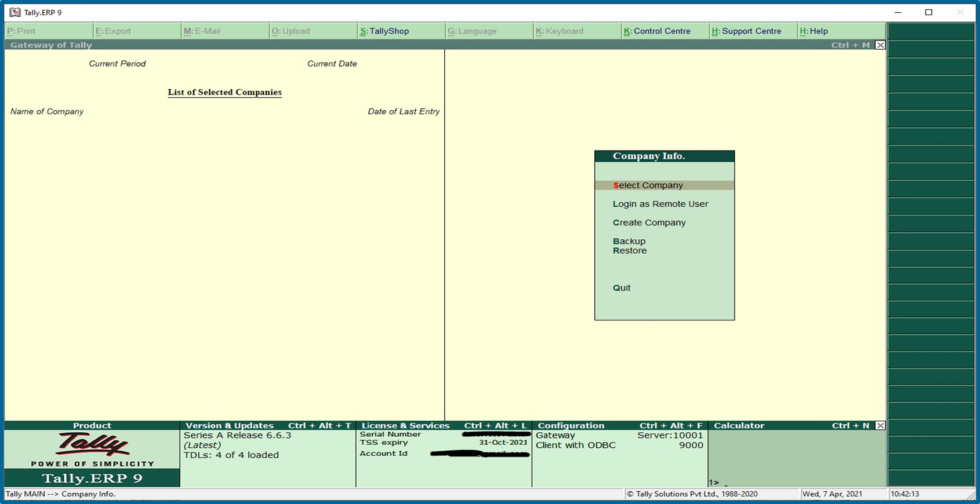The image size is (980, 504).
Task: Click the Gateway Server:10001 line
Action: point(619,436)
